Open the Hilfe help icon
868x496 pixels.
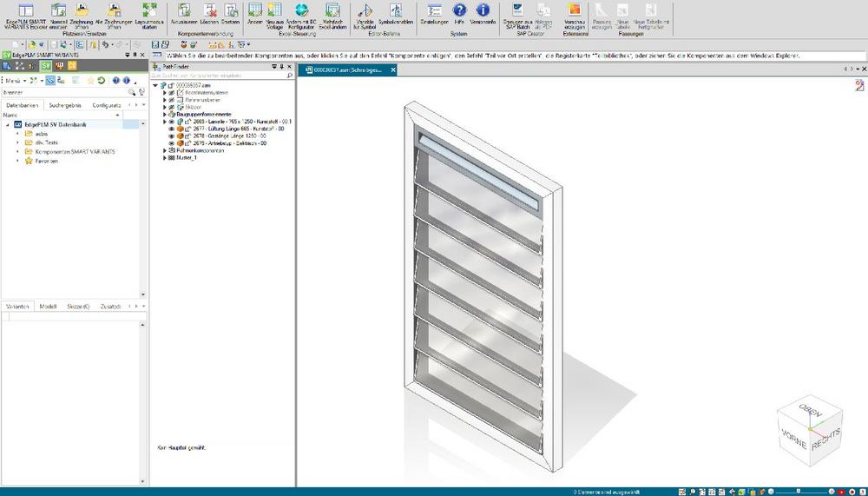460,10
